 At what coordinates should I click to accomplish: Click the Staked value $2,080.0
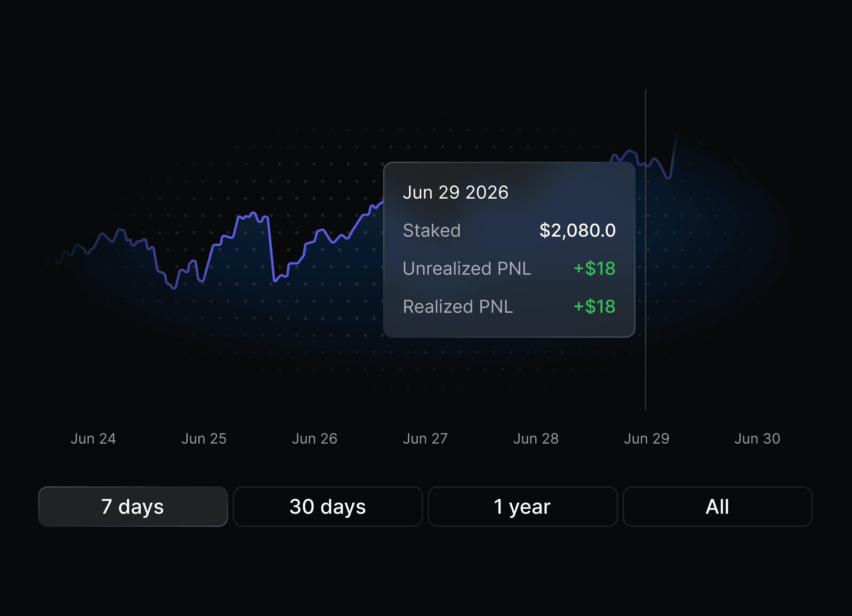578,230
